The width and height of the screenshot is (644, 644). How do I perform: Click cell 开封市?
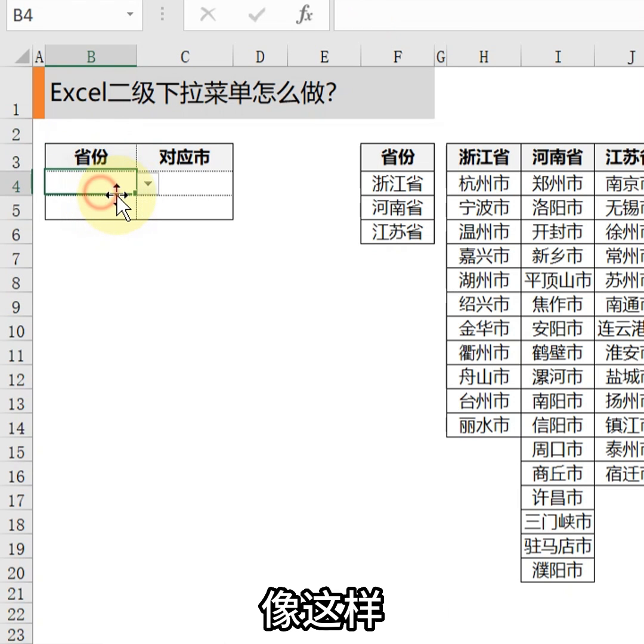coord(558,231)
